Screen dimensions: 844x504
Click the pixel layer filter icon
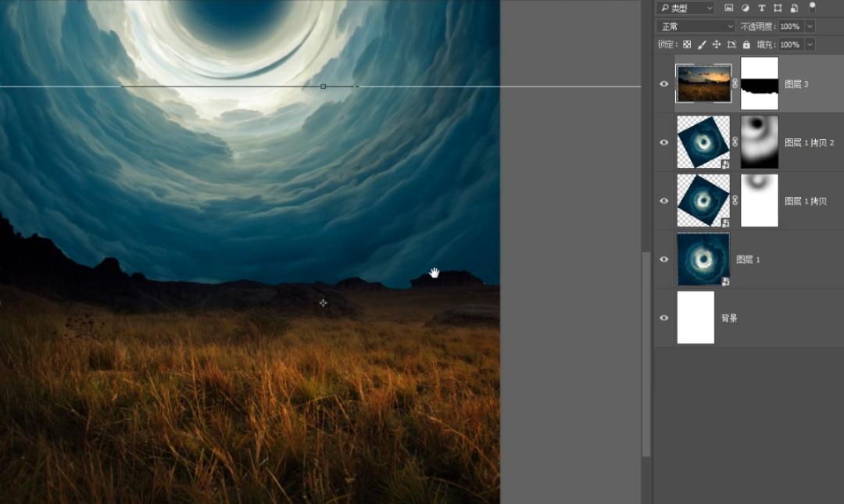click(729, 8)
